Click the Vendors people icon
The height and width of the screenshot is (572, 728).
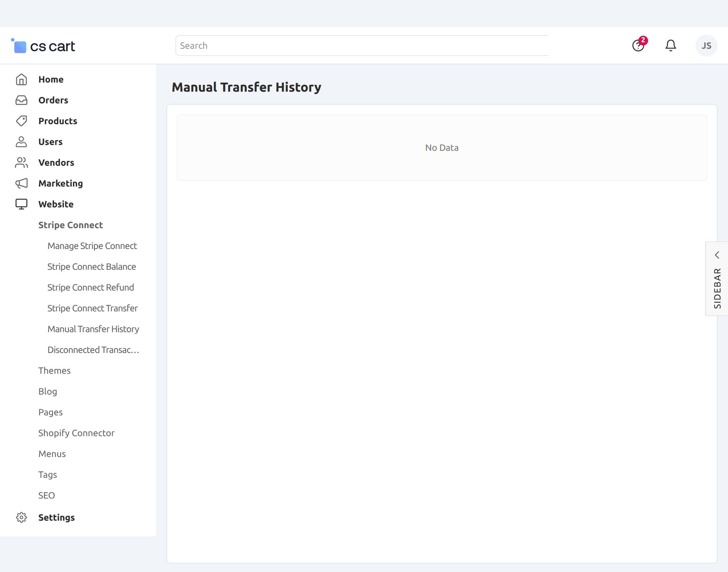[21, 162]
